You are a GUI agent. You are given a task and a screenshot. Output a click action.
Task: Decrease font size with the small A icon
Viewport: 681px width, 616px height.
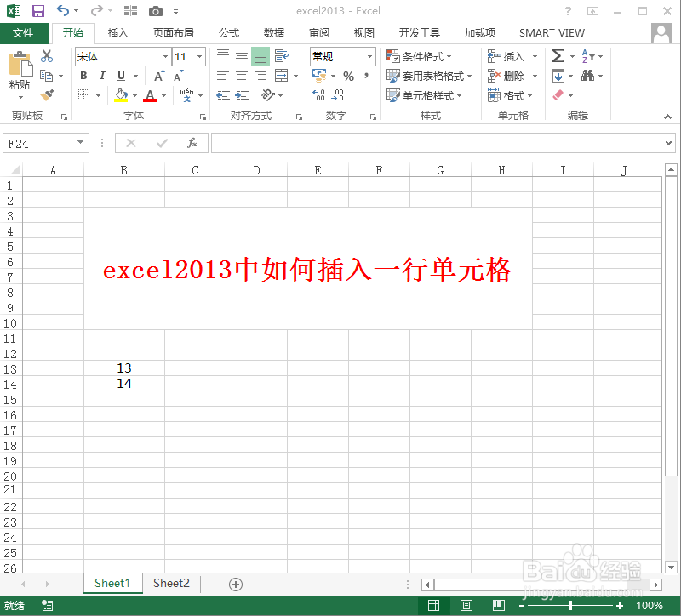(x=178, y=77)
